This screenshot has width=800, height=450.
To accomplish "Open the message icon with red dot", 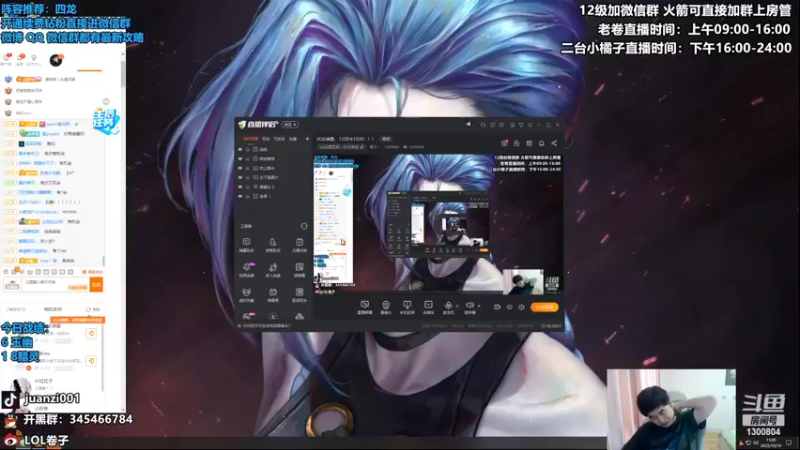I will tap(492, 124).
